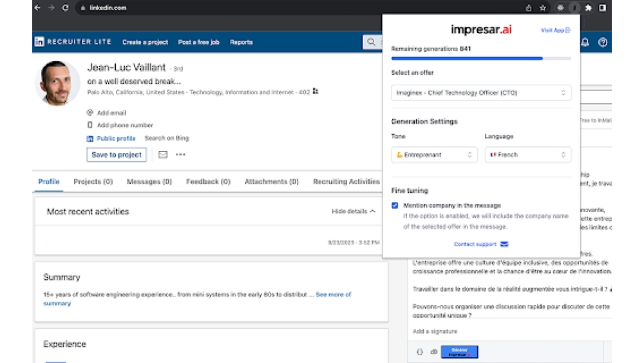Click the browser forward arrow

pos(52,7)
